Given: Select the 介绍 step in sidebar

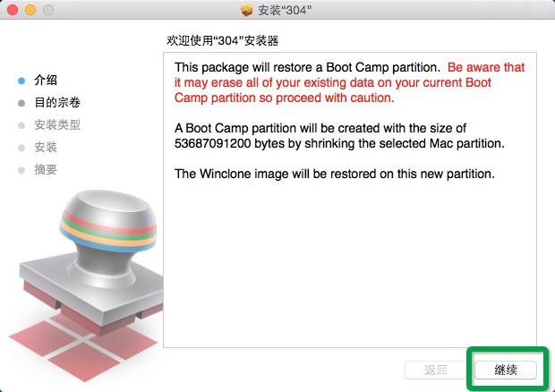Looking at the screenshot, I should point(46,81).
